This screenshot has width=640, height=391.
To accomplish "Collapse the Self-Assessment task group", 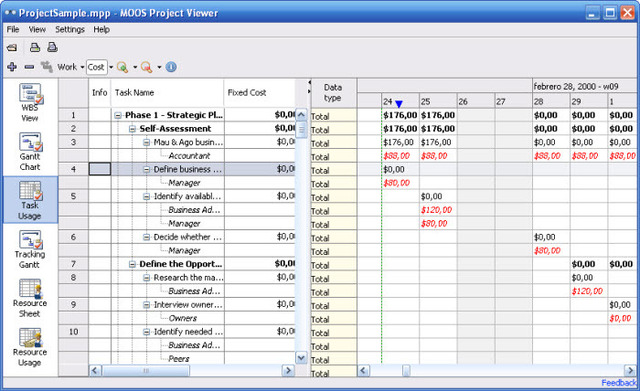I will [x=132, y=129].
